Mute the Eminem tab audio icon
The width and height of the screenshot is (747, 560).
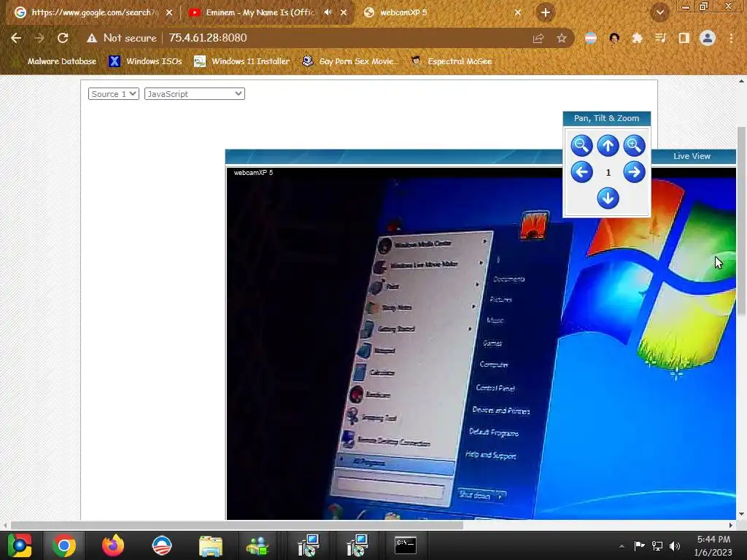click(328, 12)
